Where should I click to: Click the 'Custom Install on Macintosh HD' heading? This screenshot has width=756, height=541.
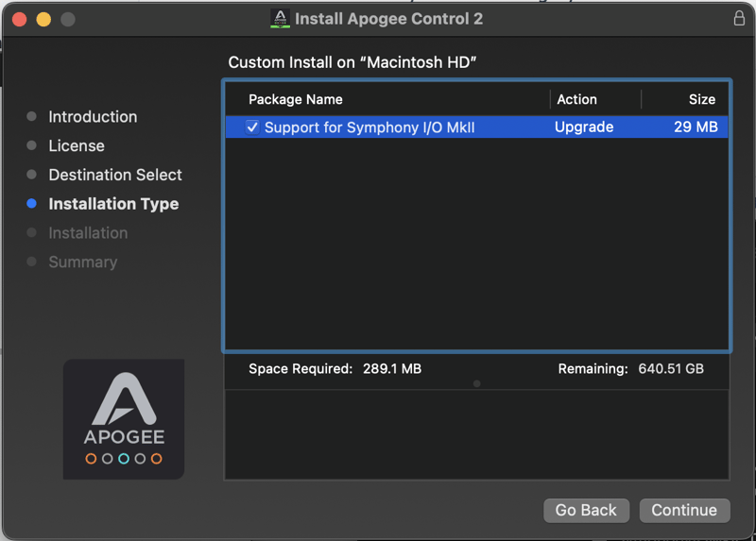click(352, 62)
